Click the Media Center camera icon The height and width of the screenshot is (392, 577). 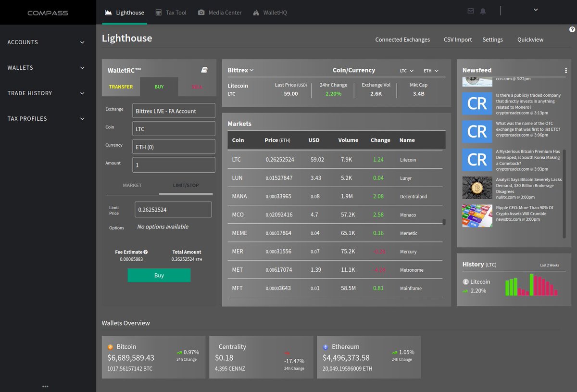click(201, 13)
